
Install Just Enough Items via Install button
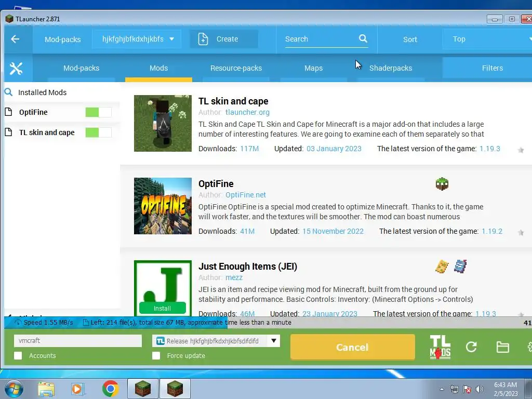click(x=163, y=308)
